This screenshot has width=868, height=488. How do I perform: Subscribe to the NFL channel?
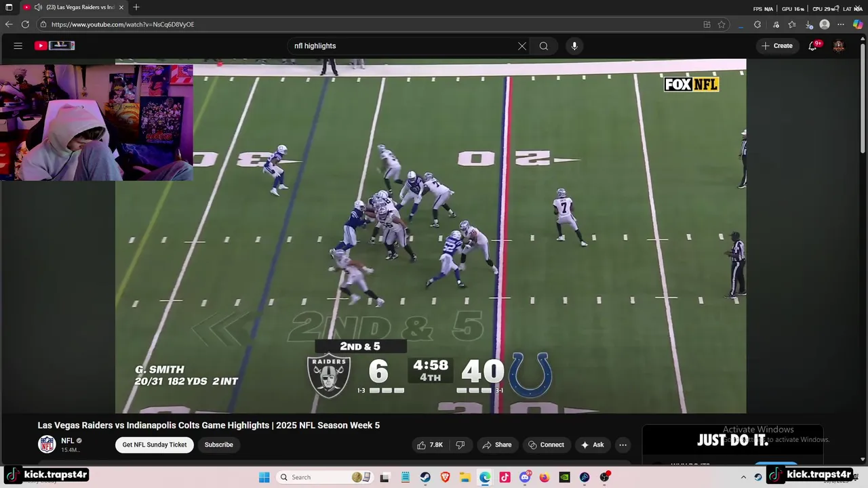[x=219, y=445]
